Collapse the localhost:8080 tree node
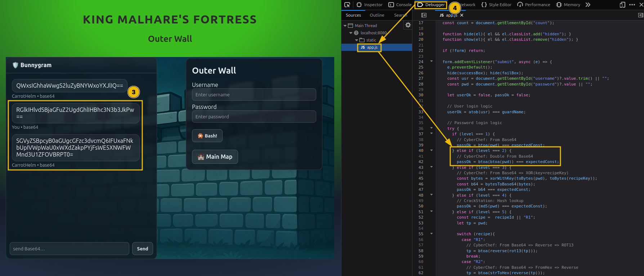Screen dimensions: 644x276 point(351,33)
